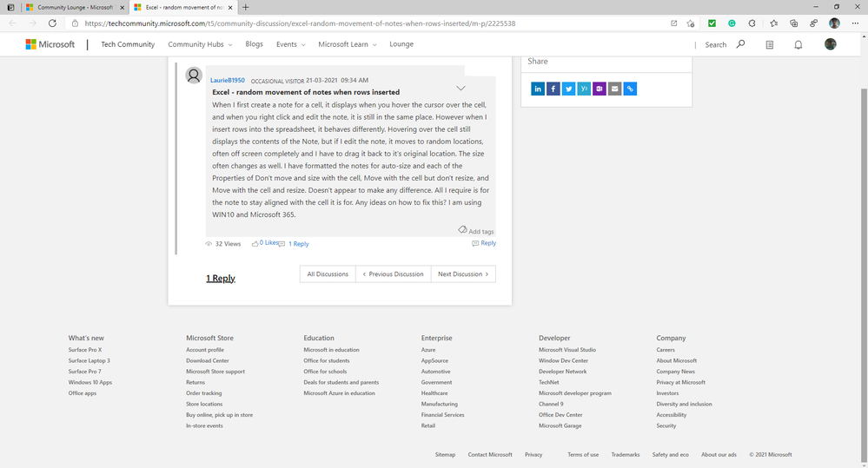The width and height of the screenshot is (868, 468).
Task: Open the Azure footer link
Action: tap(428, 350)
